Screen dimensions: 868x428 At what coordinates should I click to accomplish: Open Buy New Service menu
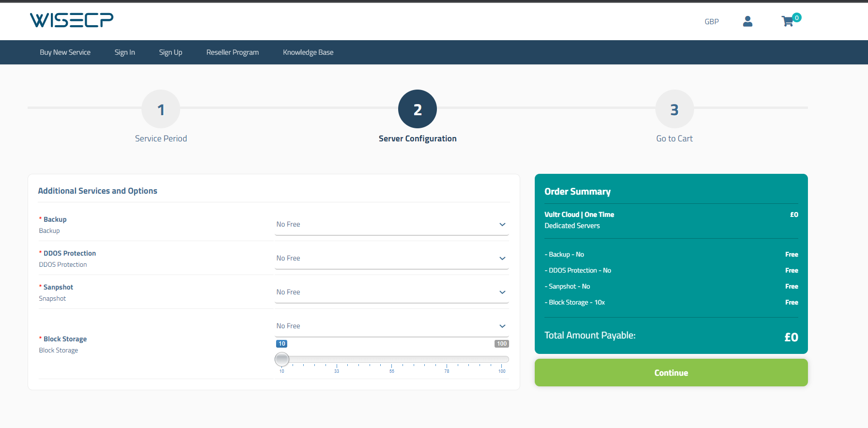point(65,52)
